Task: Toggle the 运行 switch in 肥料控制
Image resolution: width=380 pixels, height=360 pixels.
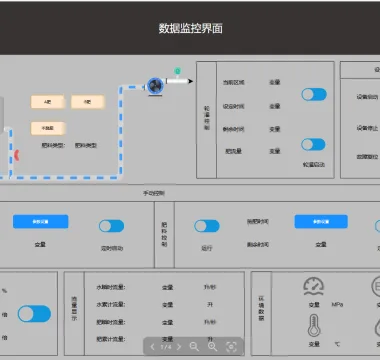Action: (207, 226)
